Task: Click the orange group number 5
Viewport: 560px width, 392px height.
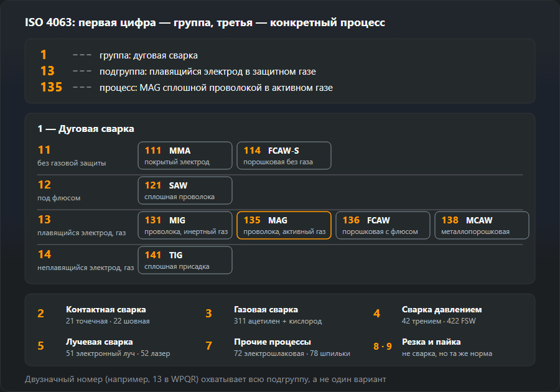Action: 40,346
